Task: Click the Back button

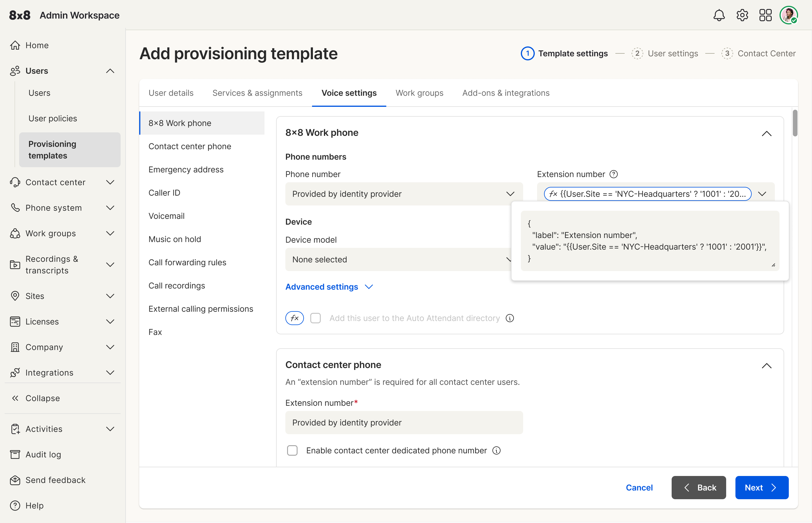Action: point(698,487)
